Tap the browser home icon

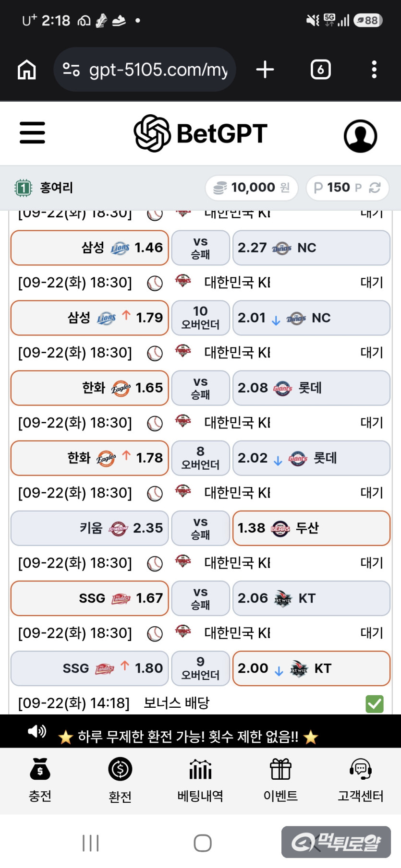point(27,70)
